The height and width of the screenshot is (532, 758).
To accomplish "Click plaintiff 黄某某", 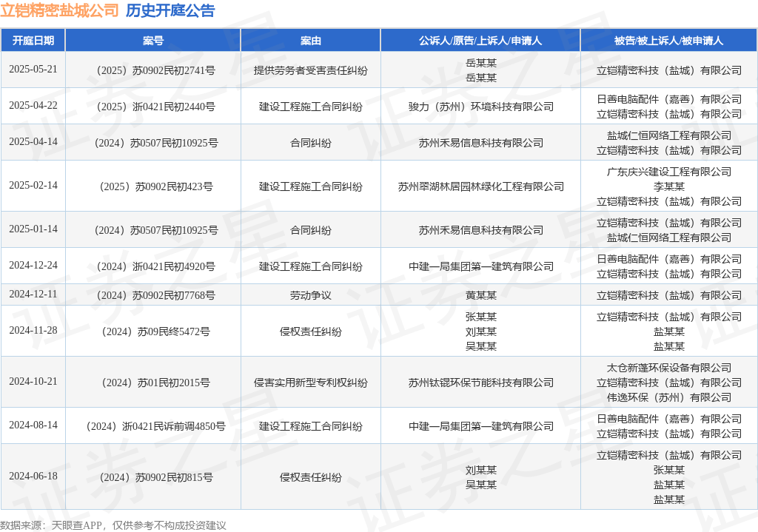I will coord(480,296).
